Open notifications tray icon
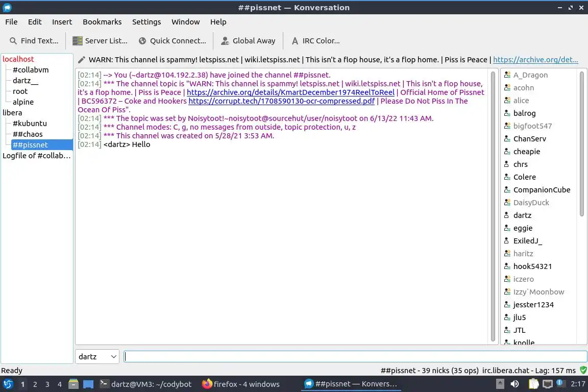The height and width of the screenshot is (392, 588). tap(560, 383)
